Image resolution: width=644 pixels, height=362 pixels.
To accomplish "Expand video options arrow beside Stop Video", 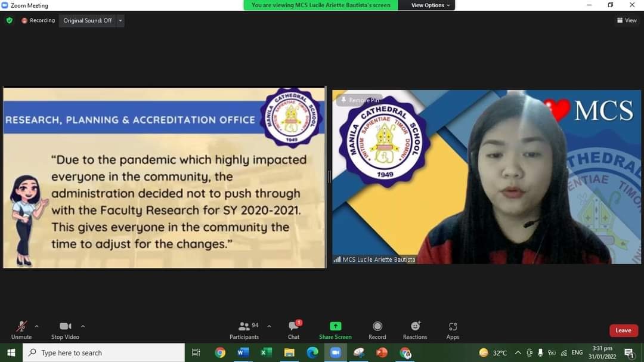I will (x=83, y=326).
